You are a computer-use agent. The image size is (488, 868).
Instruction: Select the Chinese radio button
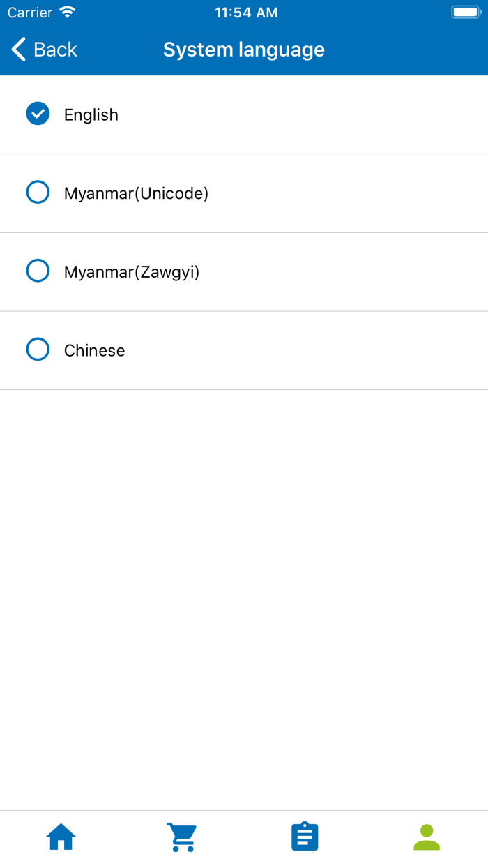coord(38,349)
